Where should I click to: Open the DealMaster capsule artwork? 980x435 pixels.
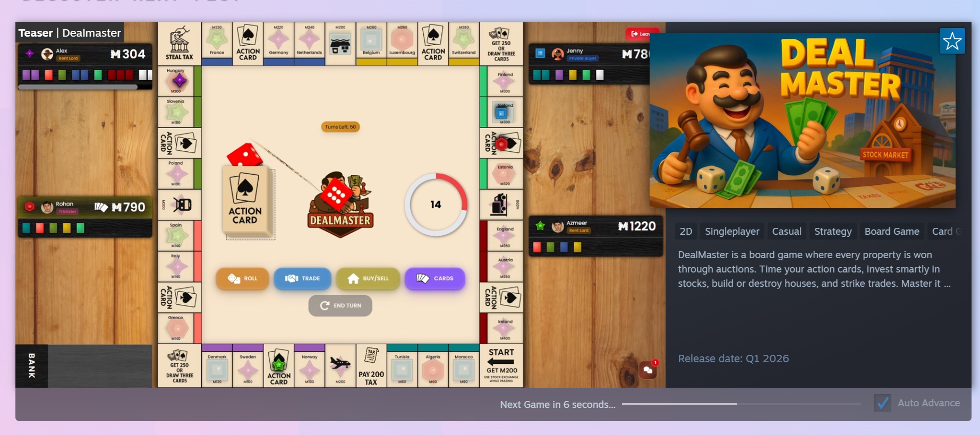(x=802, y=121)
